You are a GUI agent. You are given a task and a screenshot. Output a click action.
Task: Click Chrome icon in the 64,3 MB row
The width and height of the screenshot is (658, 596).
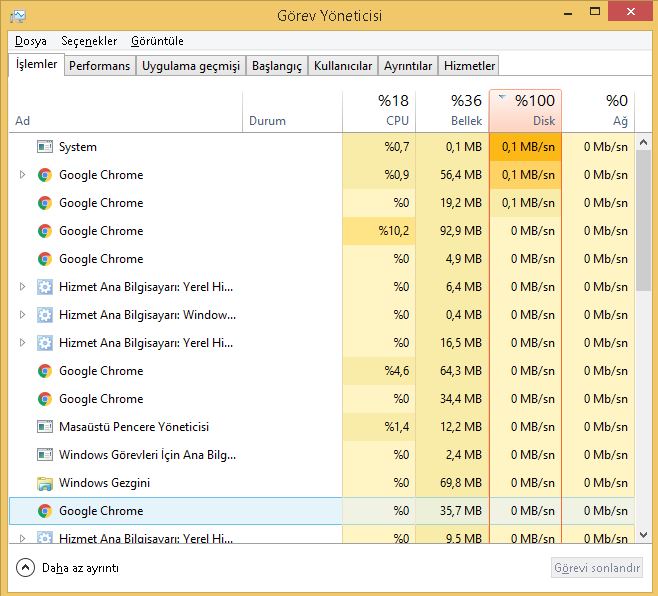pos(44,371)
